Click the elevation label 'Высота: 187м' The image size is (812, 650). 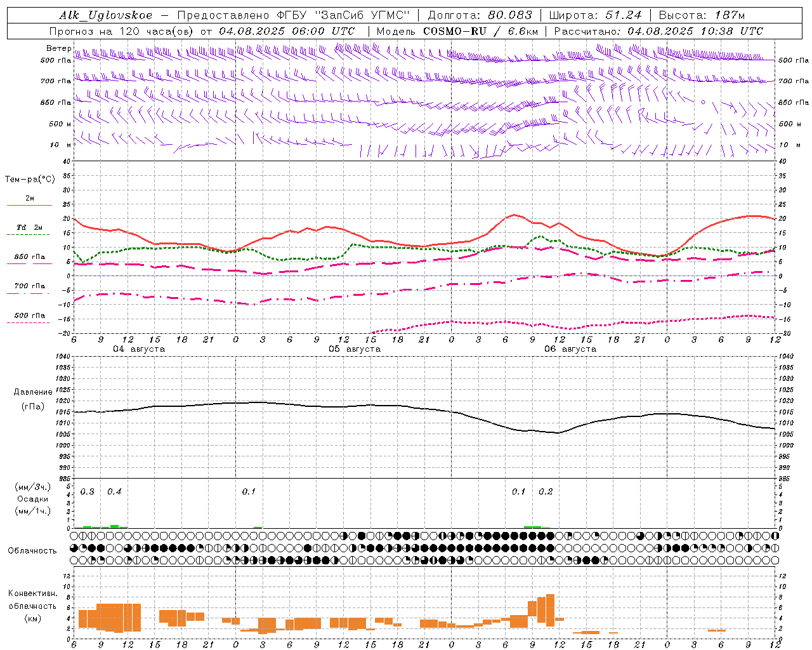pyautogui.click(x=702, y=15)
